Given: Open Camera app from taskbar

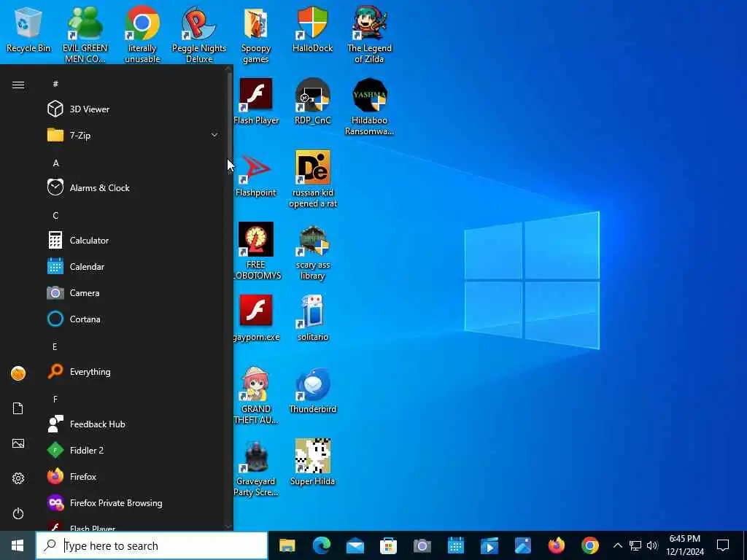Looking at the screenshot, I should [x=422, y=545].
